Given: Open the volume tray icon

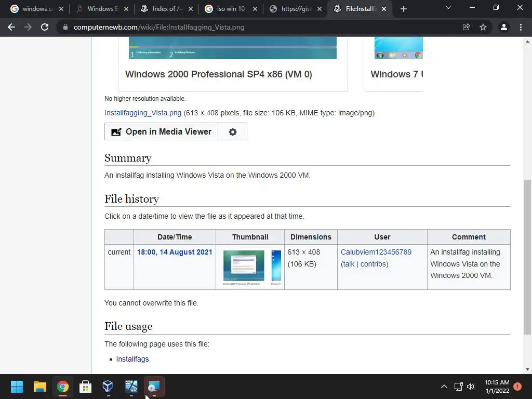Looking at the screenshot, I should click(471, 387).
